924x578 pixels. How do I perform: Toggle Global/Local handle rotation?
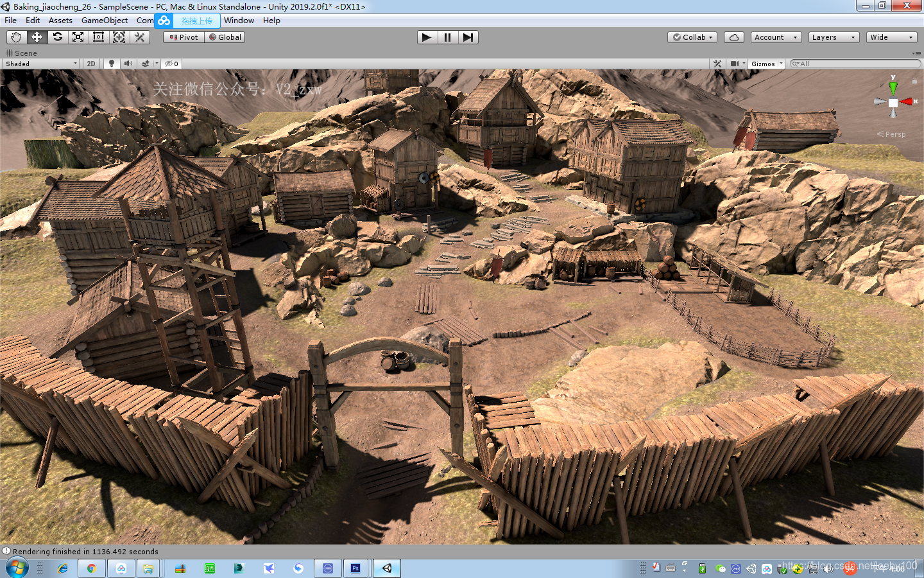tap(225, 37)
